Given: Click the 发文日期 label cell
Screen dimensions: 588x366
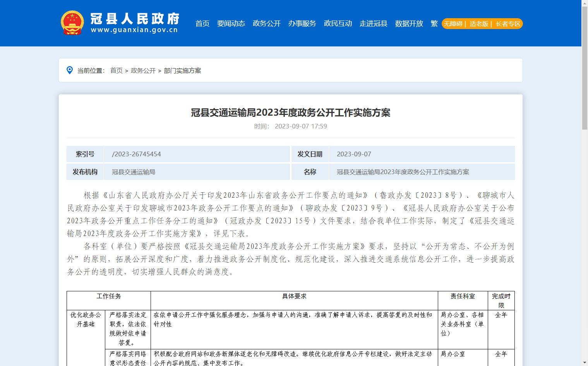Looking at the screenshot, I should pos(310,154).
